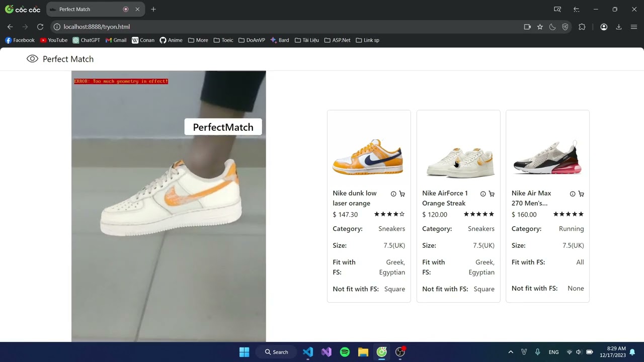Open the tab search icon in title bar
This screenshot has height=362, width=644.
pyautogui.click(x=557, y=9)
